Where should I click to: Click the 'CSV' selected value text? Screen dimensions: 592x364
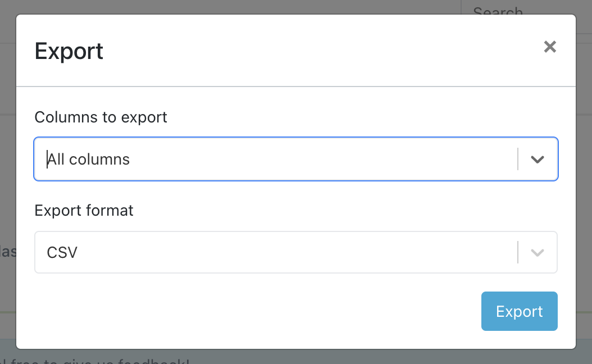[62, 253]
